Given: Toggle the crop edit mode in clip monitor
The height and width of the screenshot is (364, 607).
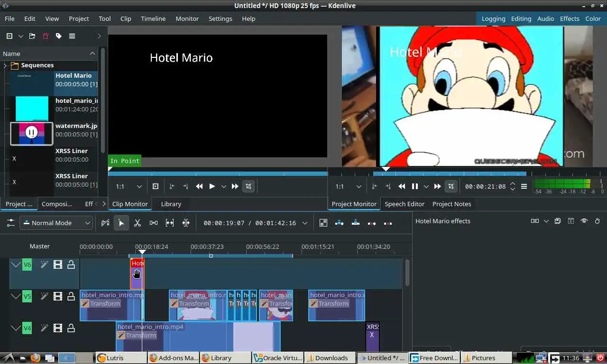Looking at the screenshot, I should pyautogui.click(x=248, y=186).
